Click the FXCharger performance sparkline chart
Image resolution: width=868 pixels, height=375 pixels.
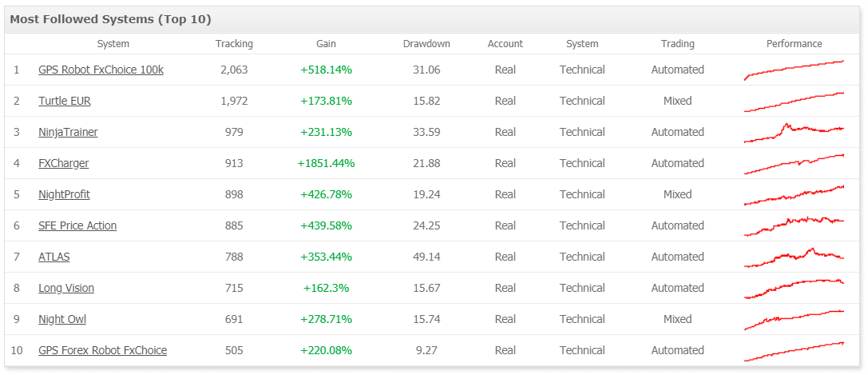click(794, 163)
